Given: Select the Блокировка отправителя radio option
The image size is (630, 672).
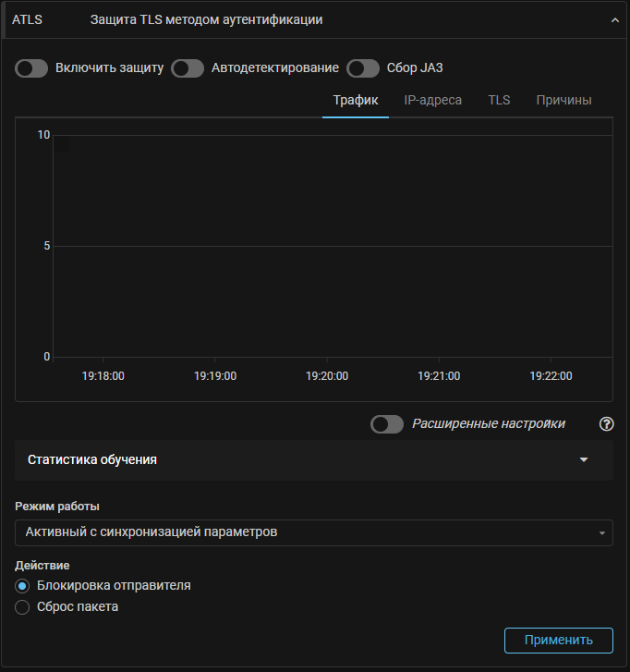Looking at the screenshot, I should point(23,585).
